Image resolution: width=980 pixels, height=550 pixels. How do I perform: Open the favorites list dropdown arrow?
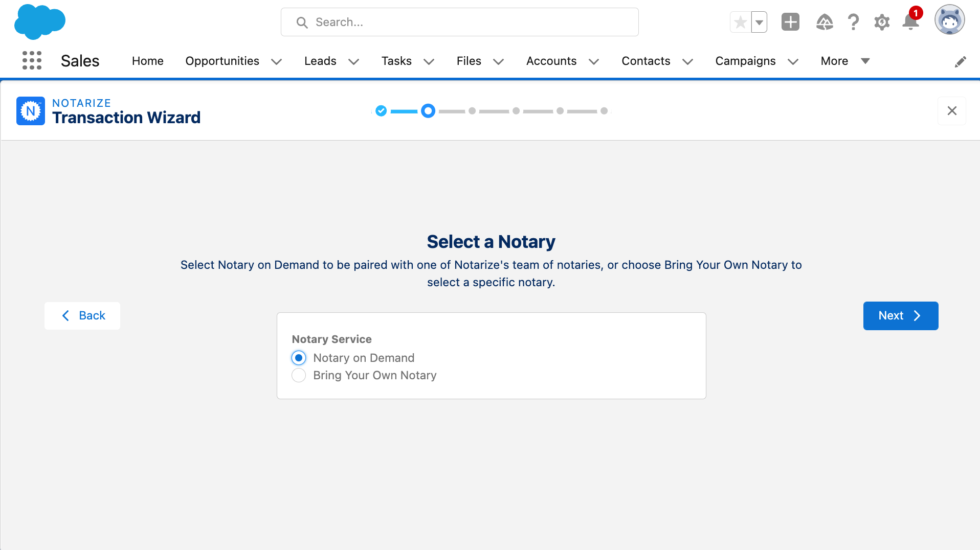coord(759,22)
